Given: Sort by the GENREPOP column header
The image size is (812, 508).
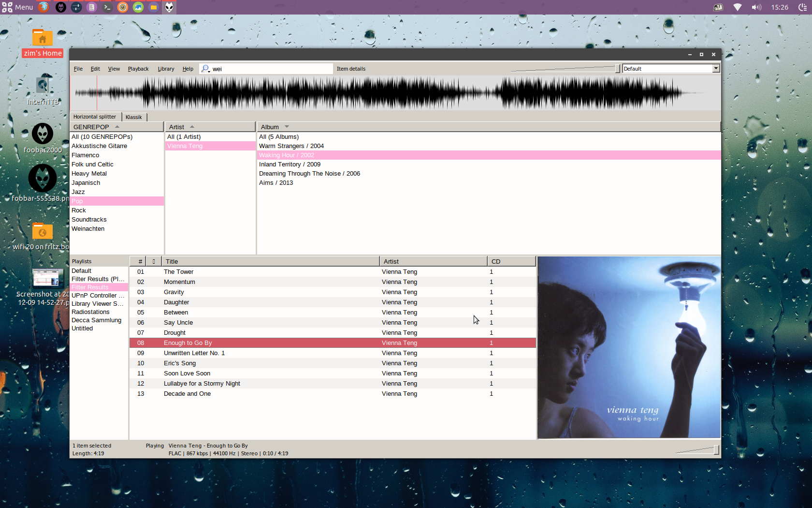Looking at the screenshot, I should [116, 127].
